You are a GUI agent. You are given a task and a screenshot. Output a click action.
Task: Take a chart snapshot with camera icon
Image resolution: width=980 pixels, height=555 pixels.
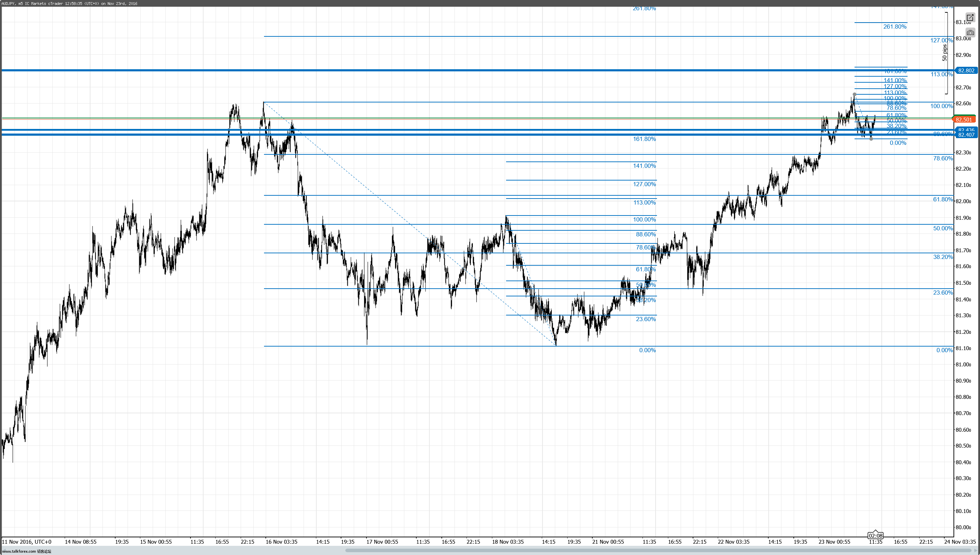[970, 33]
